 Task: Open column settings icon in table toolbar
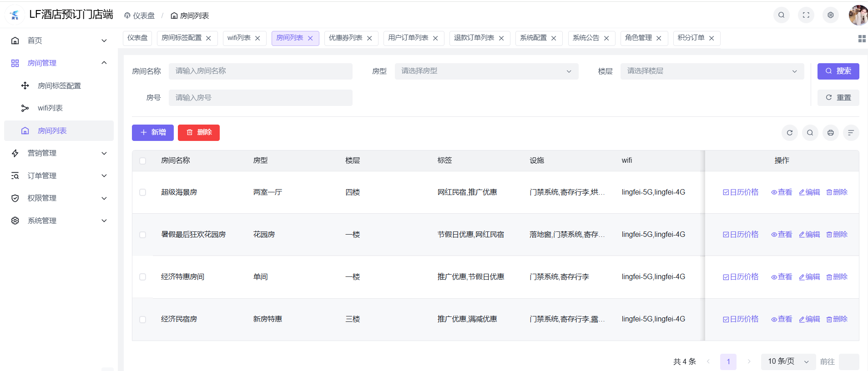[x=851, y=133]
